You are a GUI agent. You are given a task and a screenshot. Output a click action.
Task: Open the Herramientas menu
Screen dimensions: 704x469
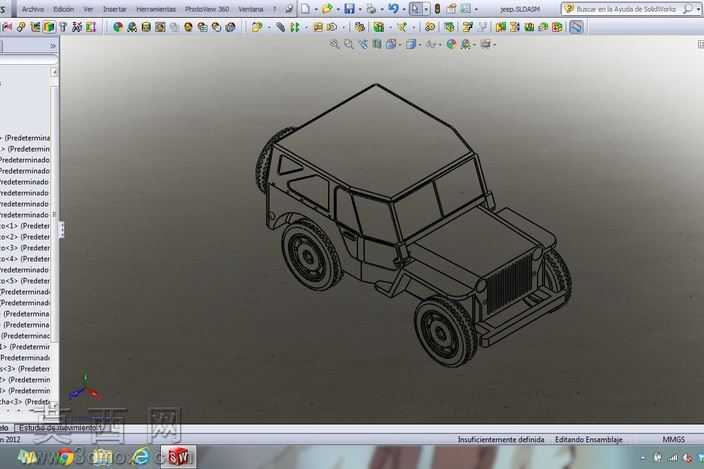[156, 9]
